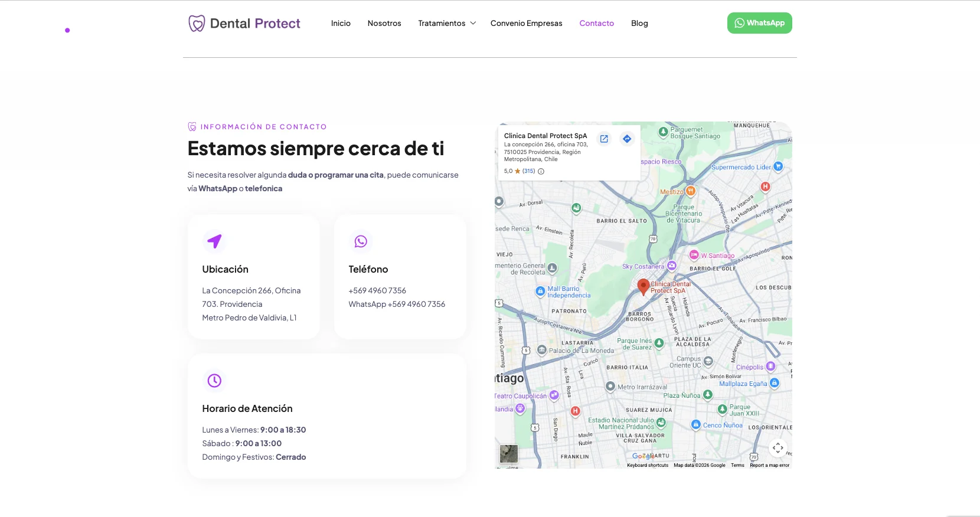Click the Mall Barrio Independencia marker

540,291
